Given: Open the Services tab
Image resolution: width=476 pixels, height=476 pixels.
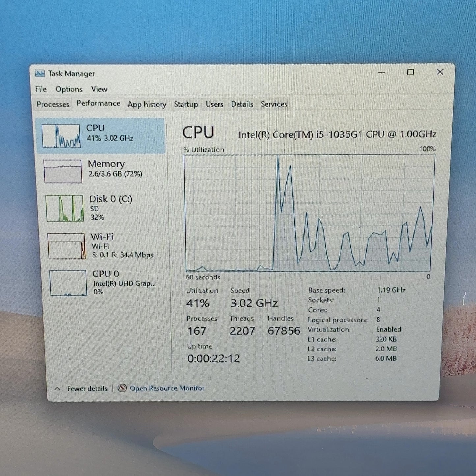Looking at the screenshot, I should pyautogui.click(x=274, y=104).
